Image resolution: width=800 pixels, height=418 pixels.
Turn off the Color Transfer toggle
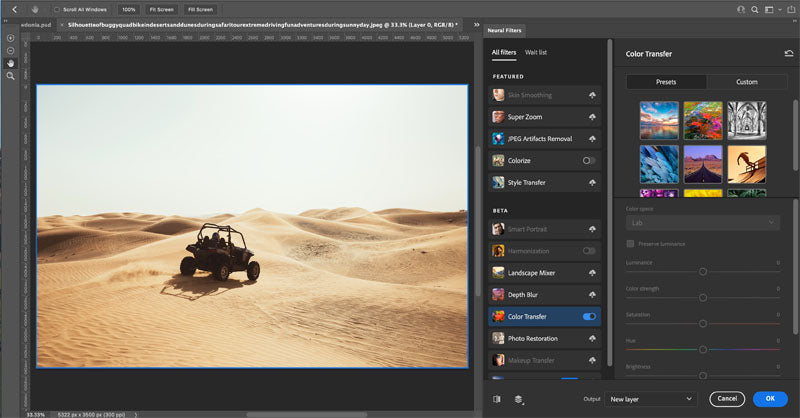point(589,316)
